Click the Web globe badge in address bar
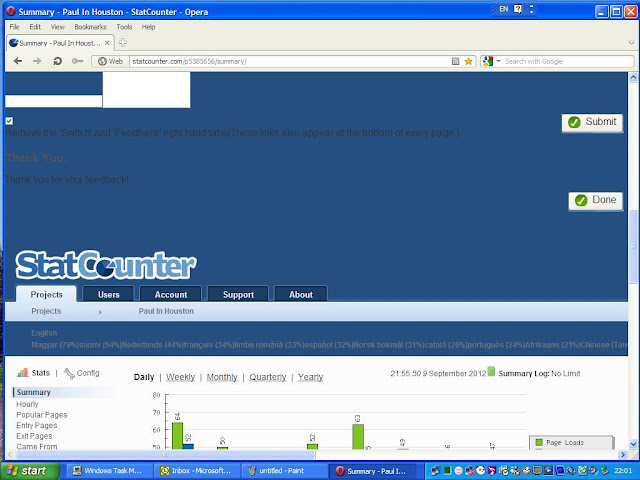 click(x=110, y=61)
